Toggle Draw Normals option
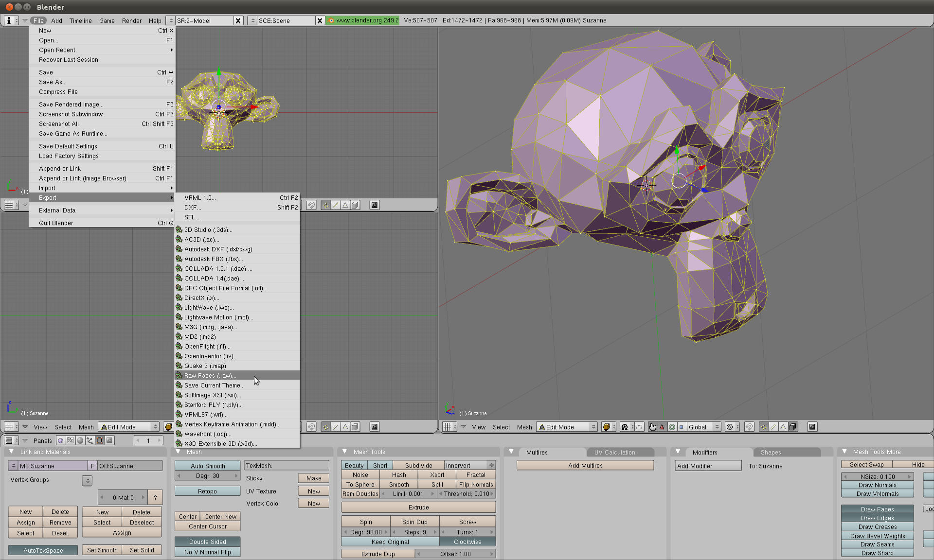934x560 pixels. [877, 485]
